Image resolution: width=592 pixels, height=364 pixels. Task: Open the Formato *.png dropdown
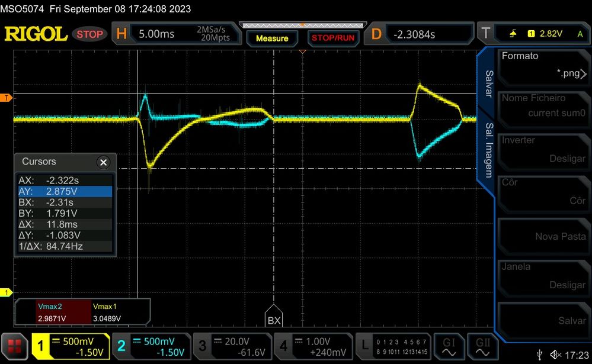(x=543, y=66)
